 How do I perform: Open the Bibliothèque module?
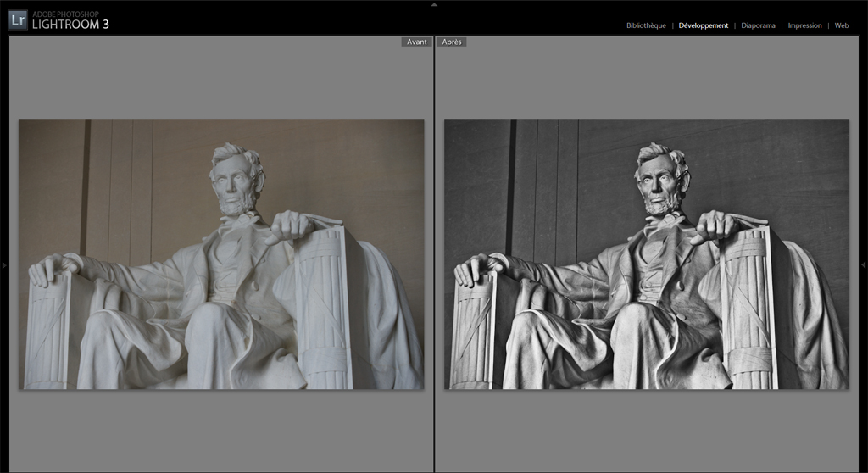click(x=646, y=25)
